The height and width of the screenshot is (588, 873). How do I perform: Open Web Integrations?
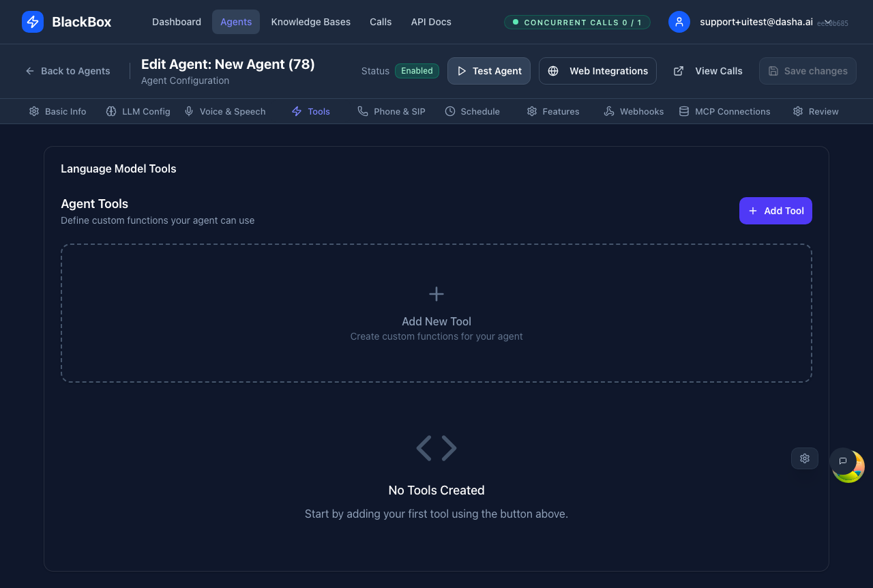[597, 71]
